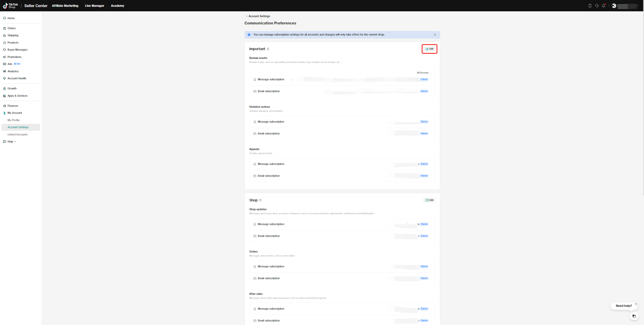This screenshot has height=325, width=644.
Task: Click Edit in the Shop section
Action: coord(429,200)
